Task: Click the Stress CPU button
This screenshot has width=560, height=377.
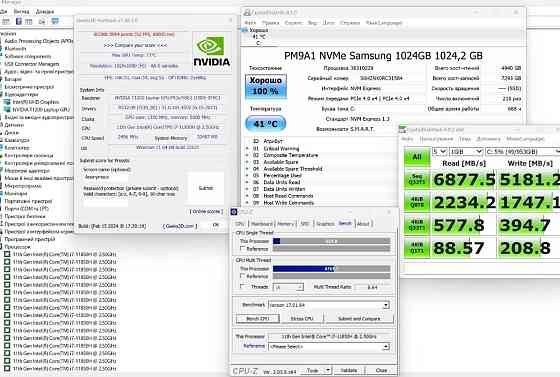Action: pyautogui.click(x=302, y=318)
